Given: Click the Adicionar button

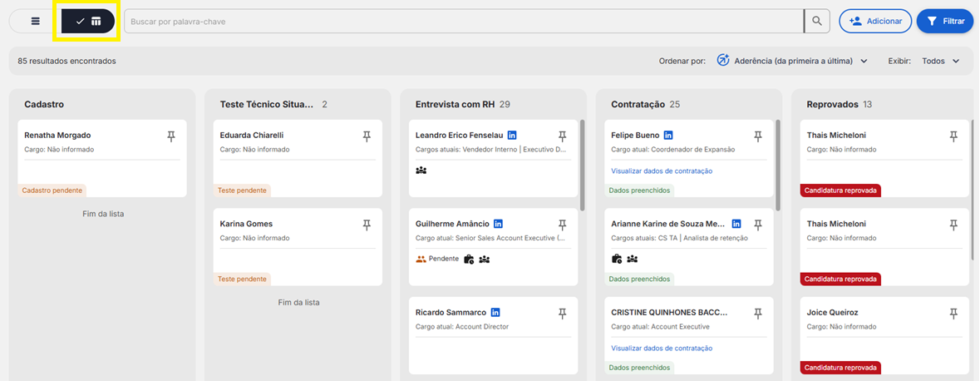Looking at the screenshot, I should pos(875,22).
